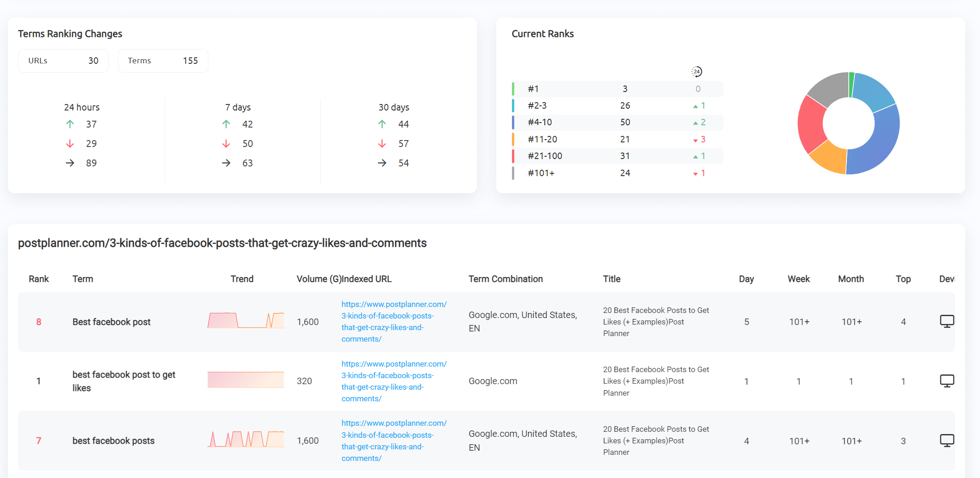Click the green up arrow under 30 days
The height and width of the screenshot is (478, 980).
point(382,124)
